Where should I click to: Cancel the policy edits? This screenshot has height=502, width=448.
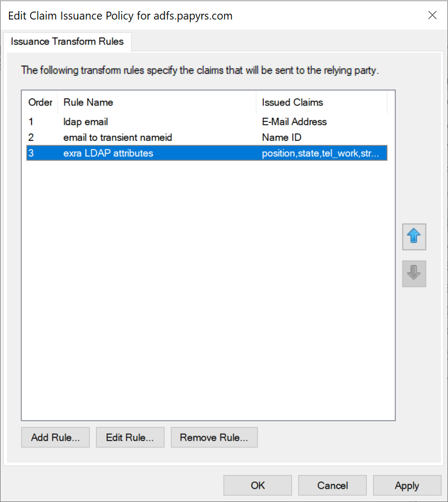tap(332, 485)
